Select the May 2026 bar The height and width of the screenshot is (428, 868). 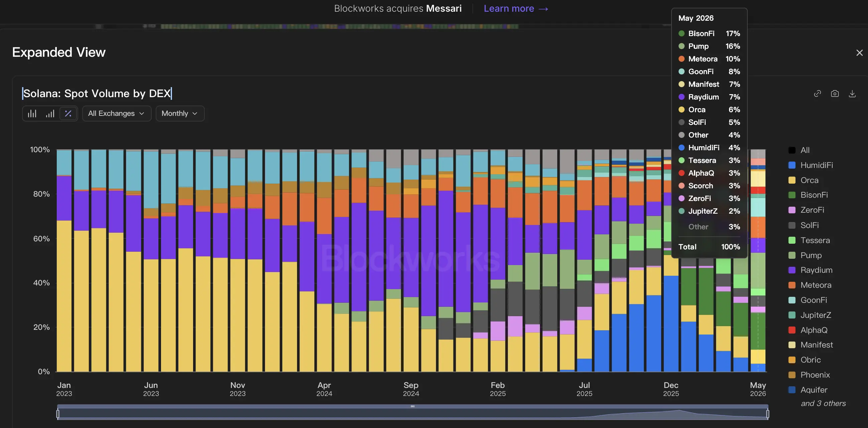point(758,261)
